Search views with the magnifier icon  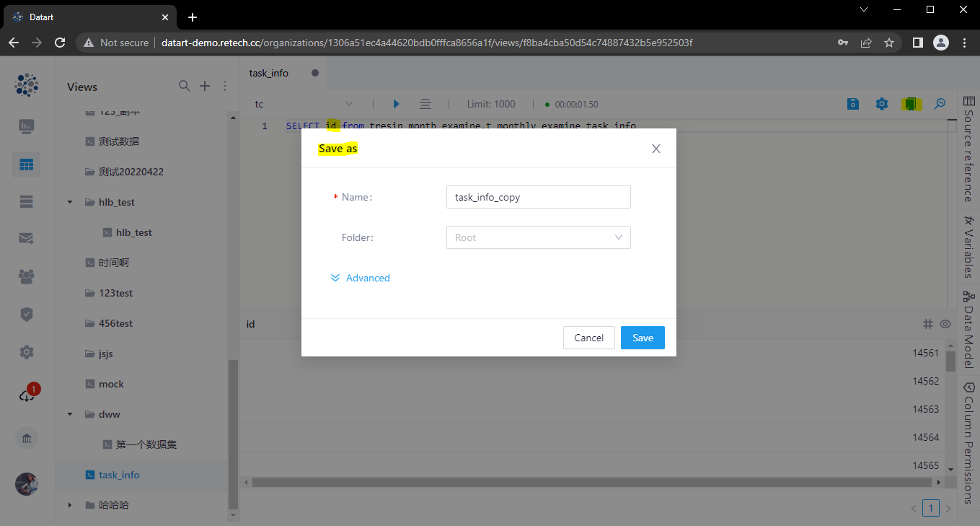click(x=185, y=86)
